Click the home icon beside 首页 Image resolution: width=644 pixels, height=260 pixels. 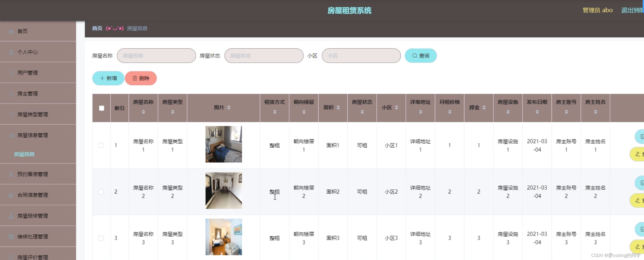point(11,32)
